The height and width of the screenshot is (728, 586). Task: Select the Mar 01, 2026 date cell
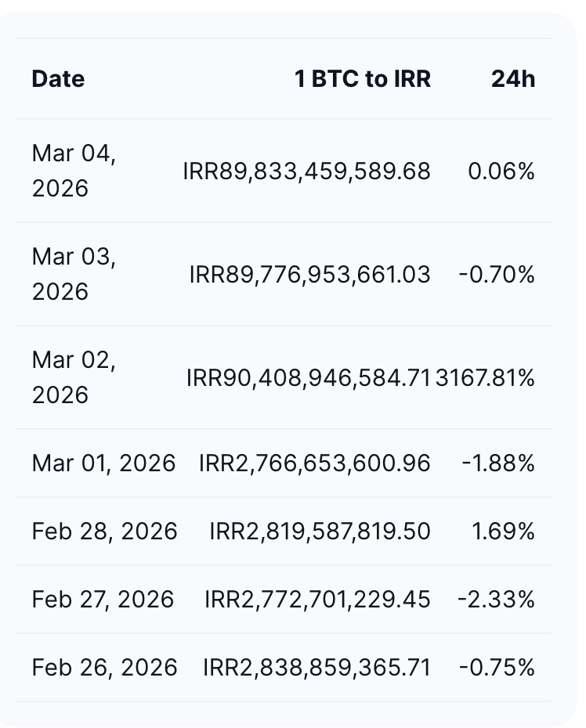tap(103, 463)
